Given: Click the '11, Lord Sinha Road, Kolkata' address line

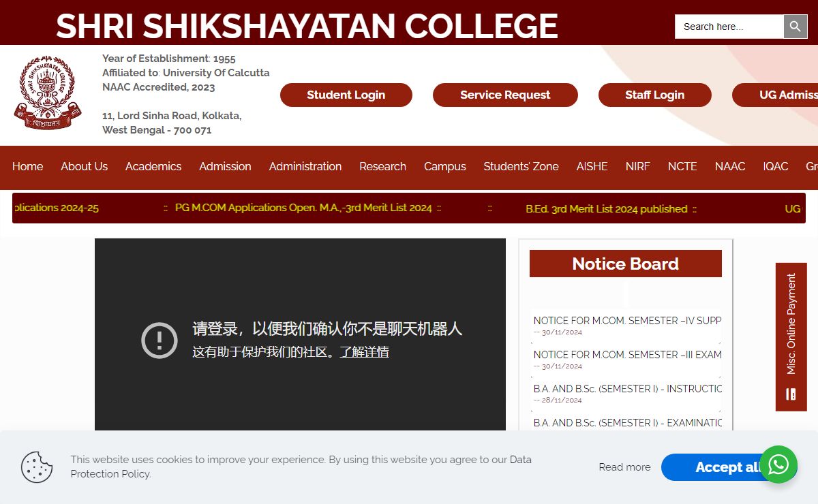Looking at the screenshot, I should [172, 116].
